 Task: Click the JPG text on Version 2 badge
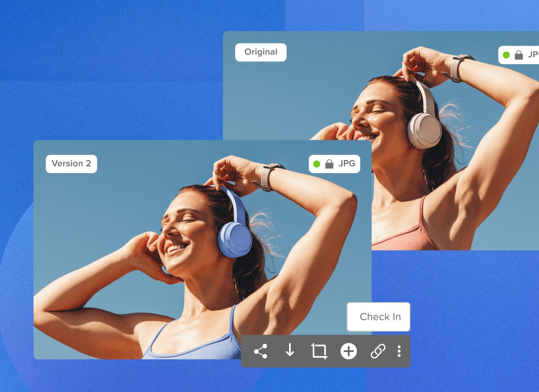(x=347, y=164)
